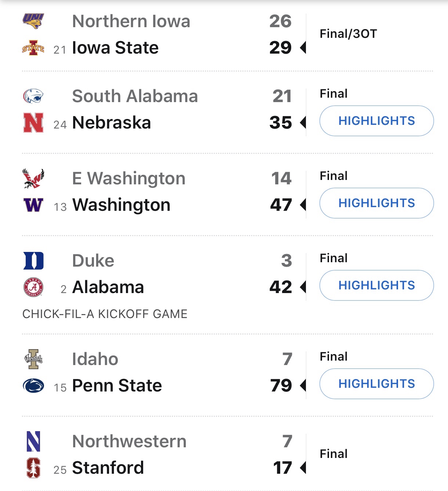Tap the Duke D logo
Image resolution: width=448 pixels, height=491 pixels.
33,261
